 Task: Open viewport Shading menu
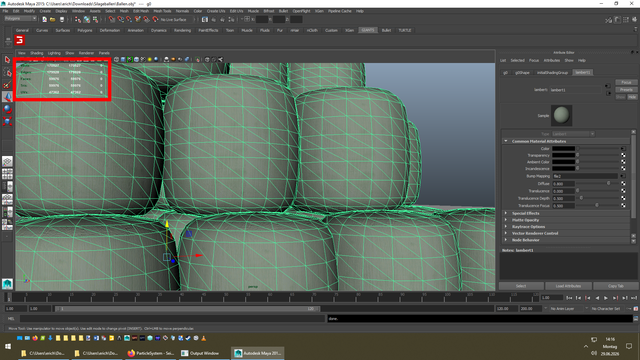36,53
